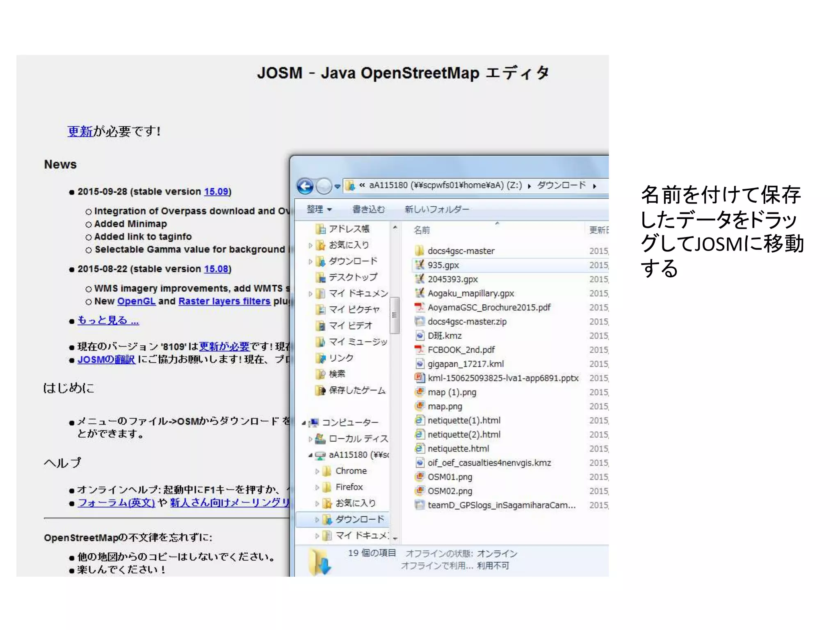Viewport: 840px width, 630px height.
Task: Open the recent locations dropdown arrow
Action: pos(337,186)
